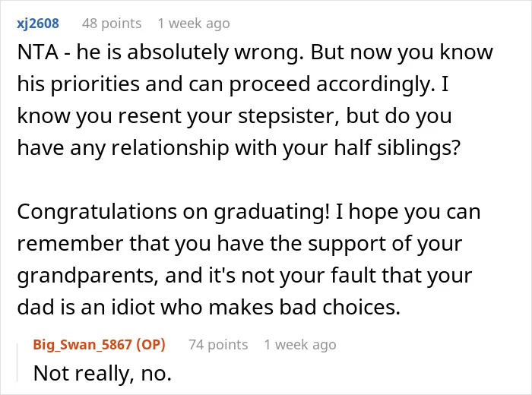Screen dimensions: 532x395
Task: Click the reply text 'Not really, no.'
Action: [x=103, y=373]
